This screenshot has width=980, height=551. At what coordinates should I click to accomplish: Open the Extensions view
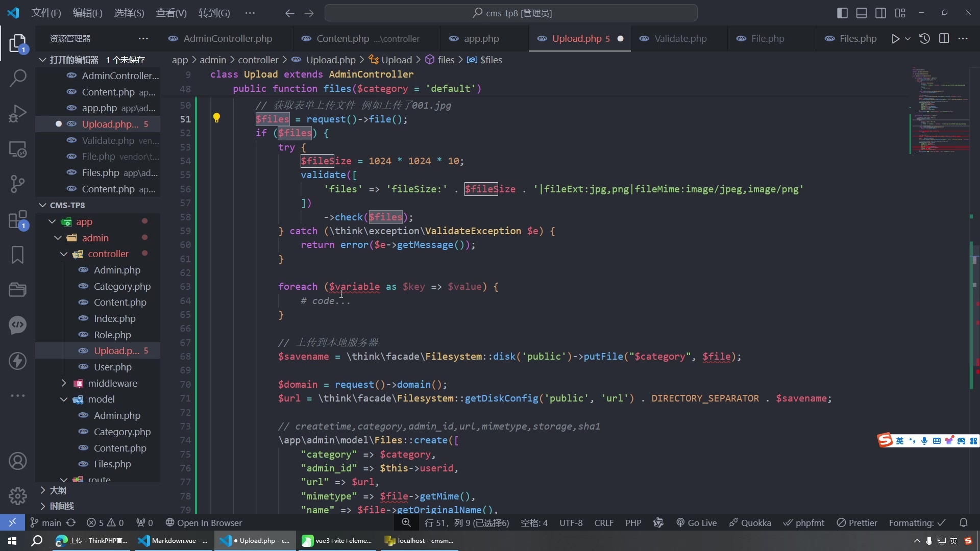coord(18,220)
